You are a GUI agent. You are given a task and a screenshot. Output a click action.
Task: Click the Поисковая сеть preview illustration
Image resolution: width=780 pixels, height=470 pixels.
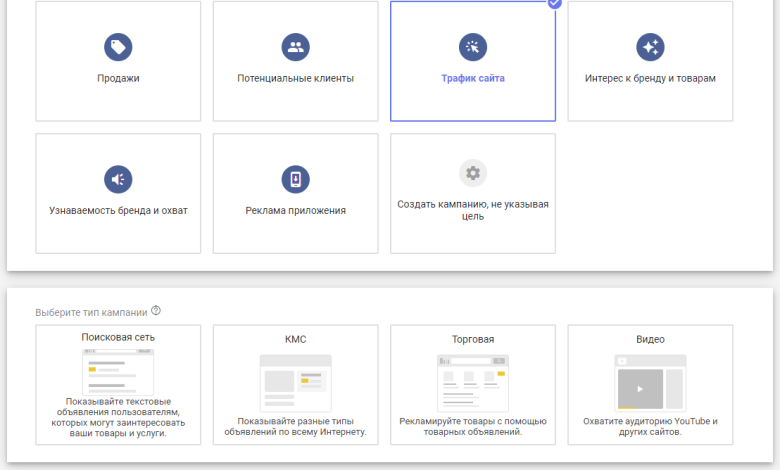118,370
